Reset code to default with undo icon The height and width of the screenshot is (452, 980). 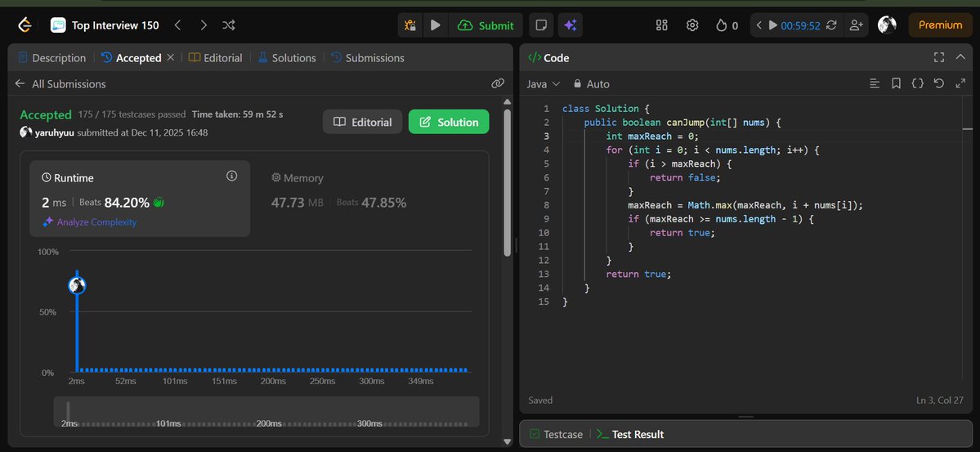(939, 83)
